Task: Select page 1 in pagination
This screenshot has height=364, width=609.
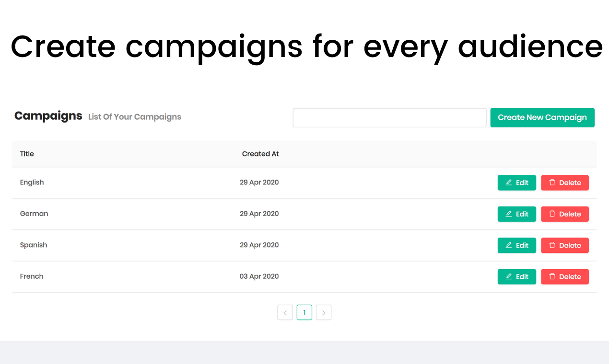Action: pyautogui.click(x=304, y=313)
